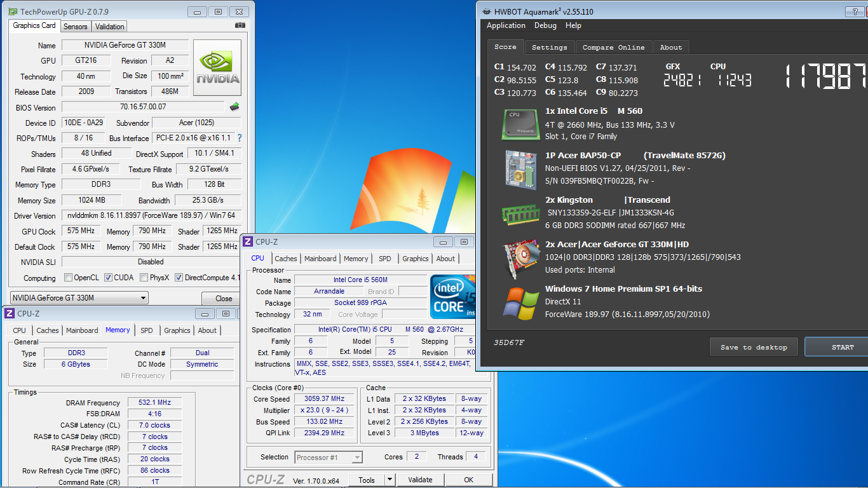Click the RAM memory stick icon in Aquamark
This screenshot has width=868, height=488.
click(520, 215)
